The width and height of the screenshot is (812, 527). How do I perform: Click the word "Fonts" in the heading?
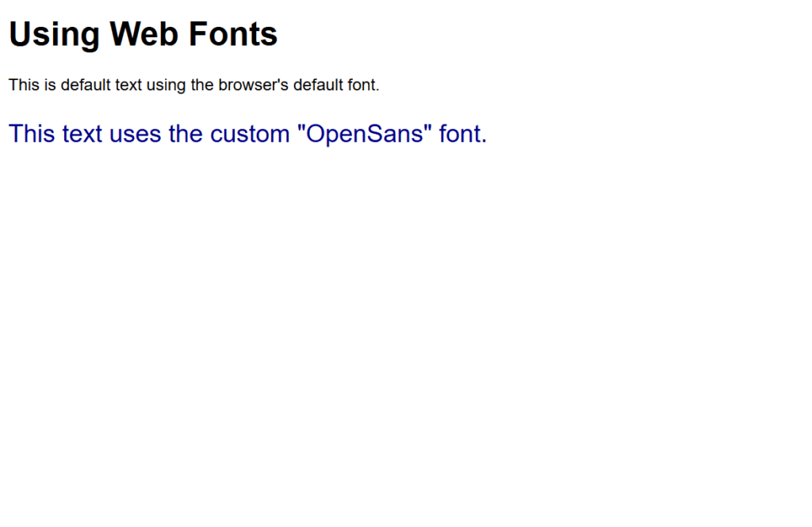pos(233,34)
